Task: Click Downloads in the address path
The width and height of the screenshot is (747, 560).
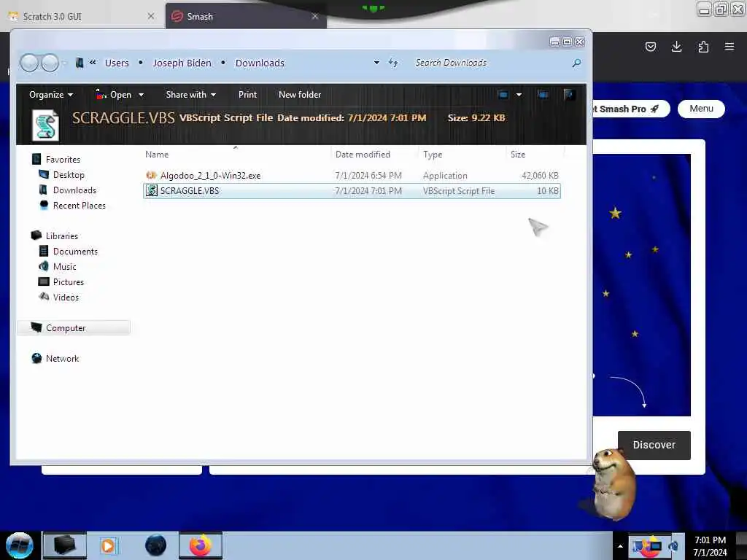Action: (260, 63)
